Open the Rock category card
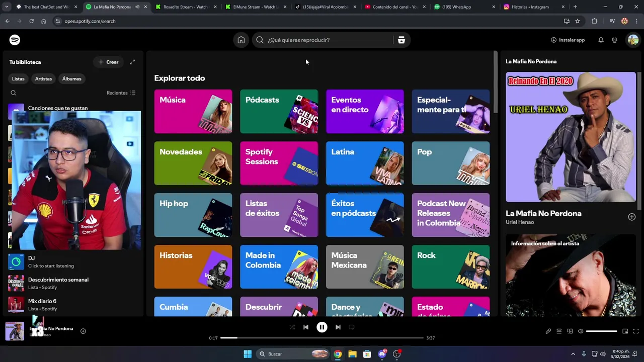 (x=451, y=266)
